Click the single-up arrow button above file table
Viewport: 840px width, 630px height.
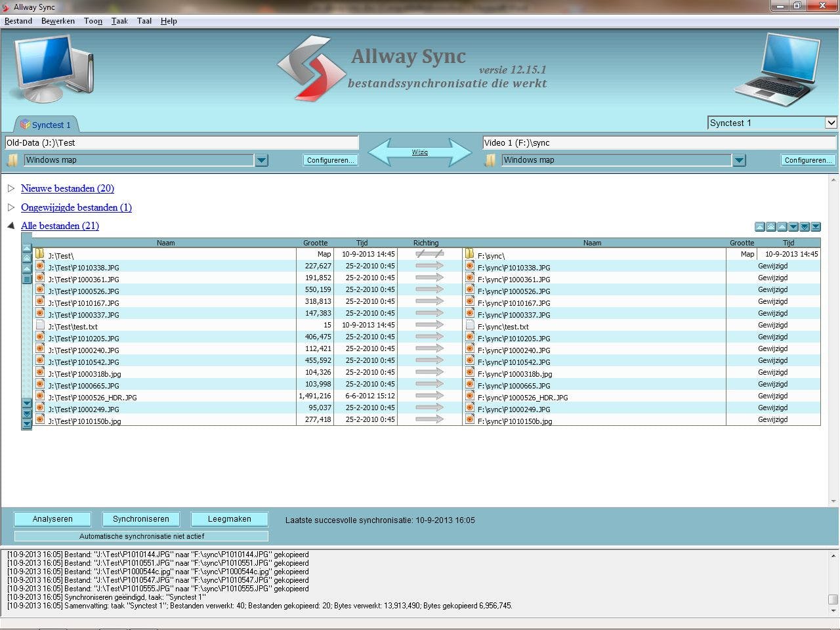pyautogui.click(x=782, y=227)
